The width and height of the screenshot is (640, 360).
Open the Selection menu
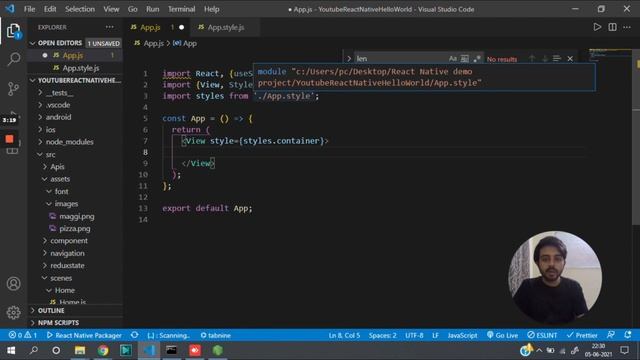point(80,9)
